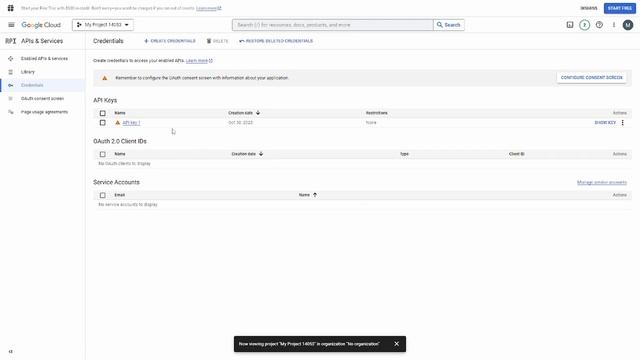Open actions menu for API key 1 row

(x=622, y=122)
